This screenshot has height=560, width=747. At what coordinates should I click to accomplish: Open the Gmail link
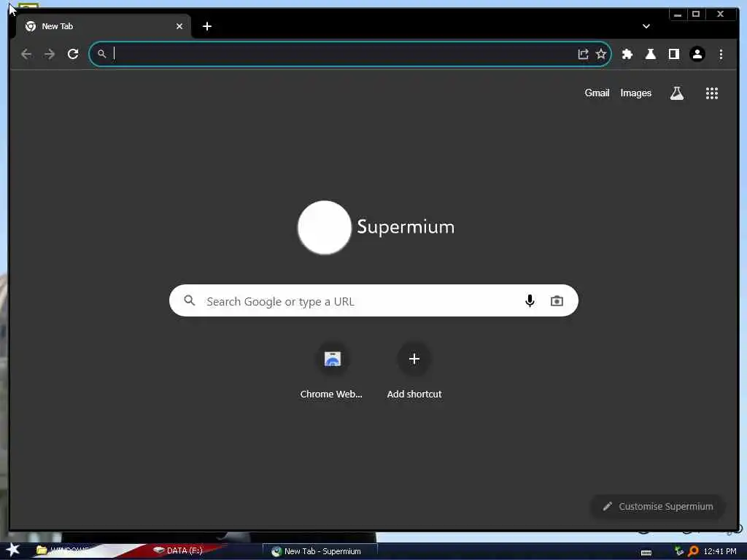point(597,93)
